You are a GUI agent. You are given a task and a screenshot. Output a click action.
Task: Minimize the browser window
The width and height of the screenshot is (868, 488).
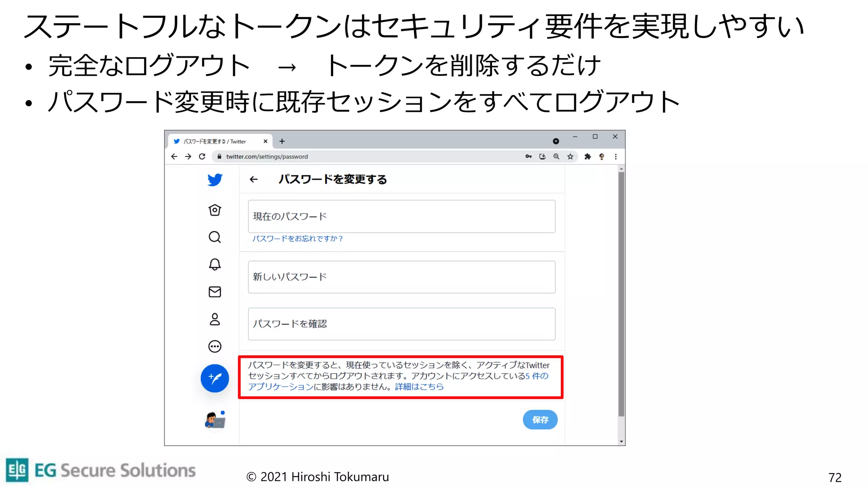click(575, 136)
